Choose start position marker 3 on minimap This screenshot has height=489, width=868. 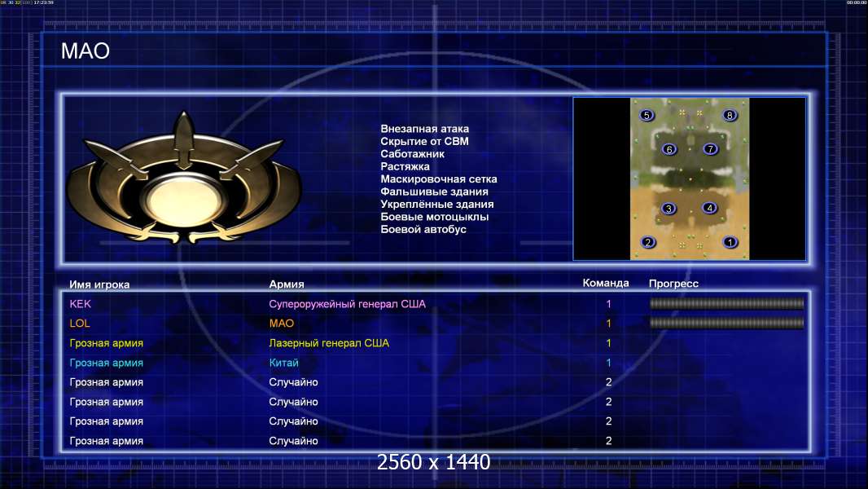click(669, 208)
